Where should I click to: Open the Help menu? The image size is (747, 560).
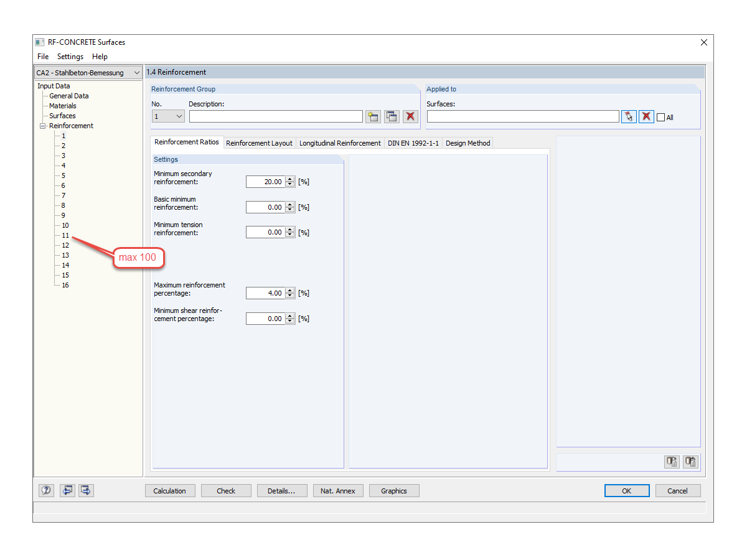(x=100, y=57)
